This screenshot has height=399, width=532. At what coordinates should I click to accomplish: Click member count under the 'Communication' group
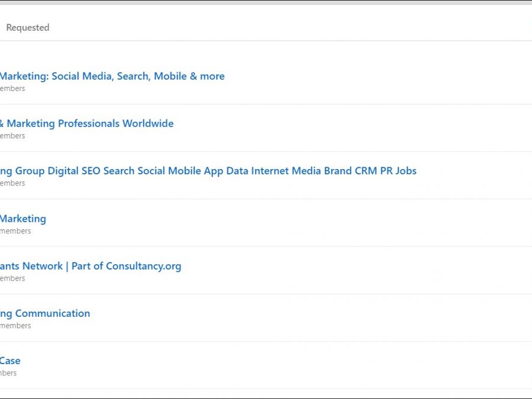point(15,326)
